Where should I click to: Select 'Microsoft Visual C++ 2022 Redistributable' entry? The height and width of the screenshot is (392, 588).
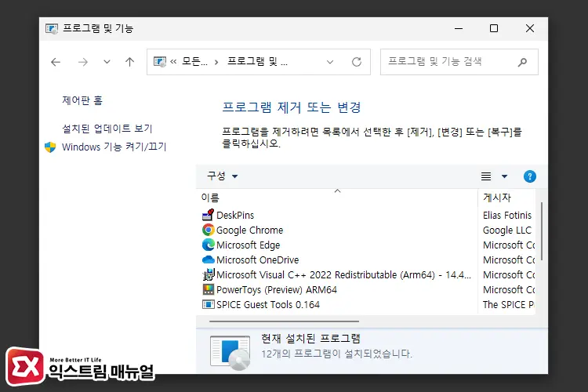tap(343, 275)
